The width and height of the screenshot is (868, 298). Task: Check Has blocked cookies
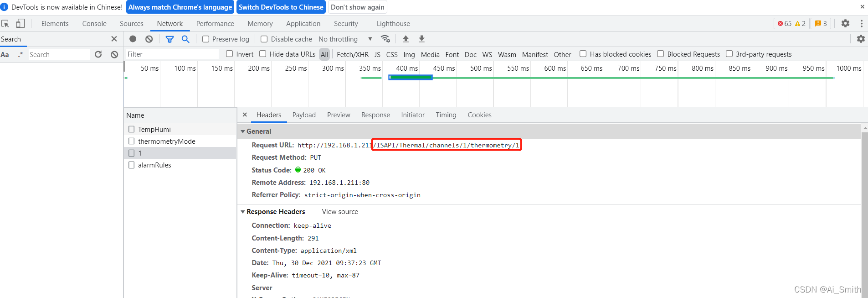(583, 54)
